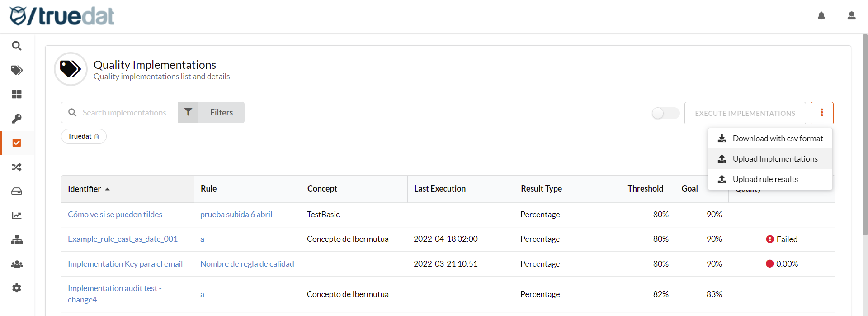Click the line chart sidebar icon

17,215
